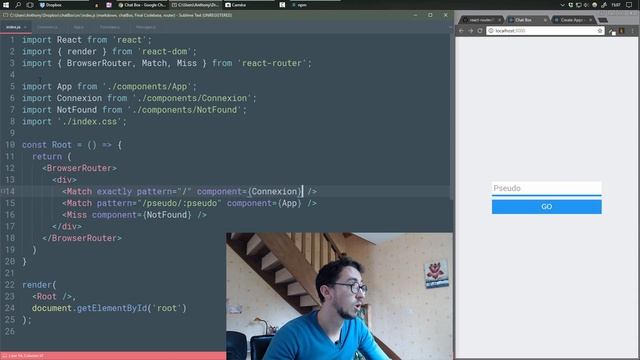
Task: Focus the Pseudo input field
Action: 547,188
